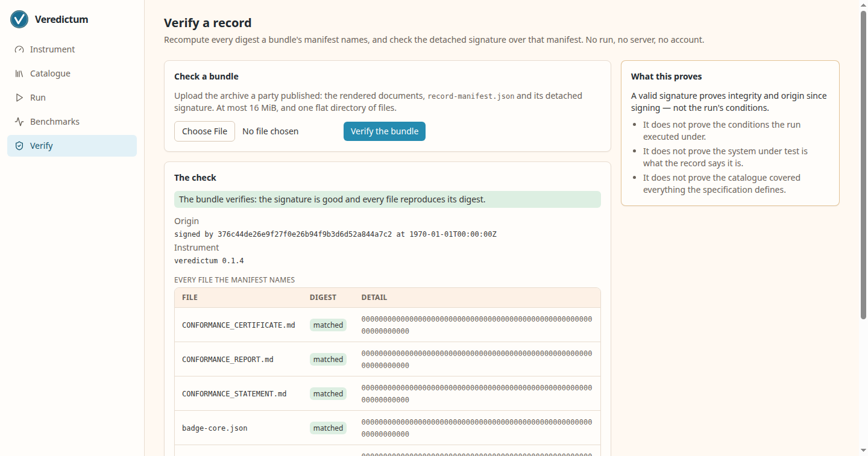Click the bundle verifies success banner
The width and height of the screenshot is (868, 456).
(x=388, y=199)
